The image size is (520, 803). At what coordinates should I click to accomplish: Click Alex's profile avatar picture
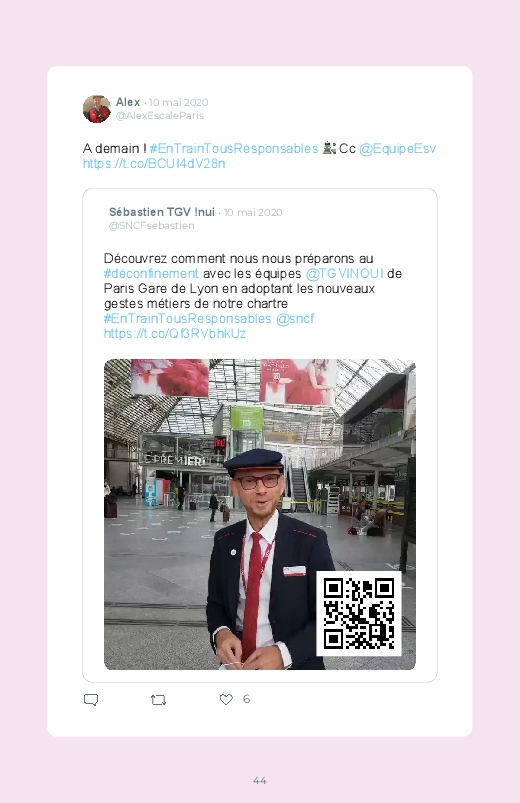click(x=97, y=109)
